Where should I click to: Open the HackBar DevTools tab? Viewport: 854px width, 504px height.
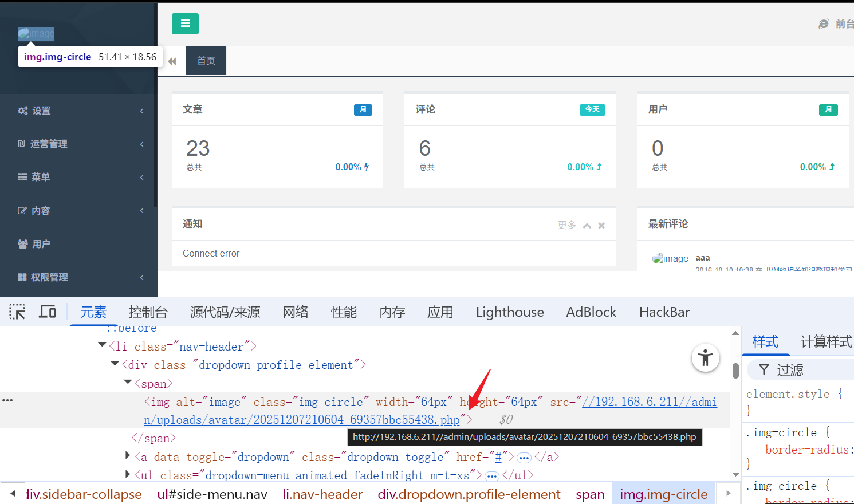(x=664, y=312)
